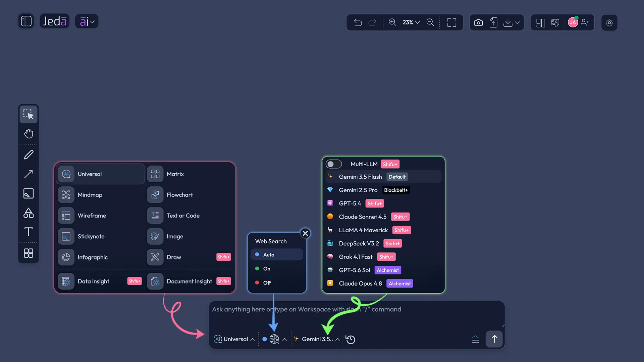Undo the last action
The image size is (644, 362).
coord(358,22)
